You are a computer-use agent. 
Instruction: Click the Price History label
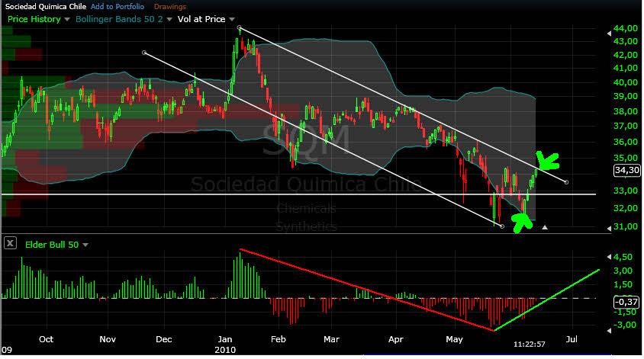[x=34, y=19]
